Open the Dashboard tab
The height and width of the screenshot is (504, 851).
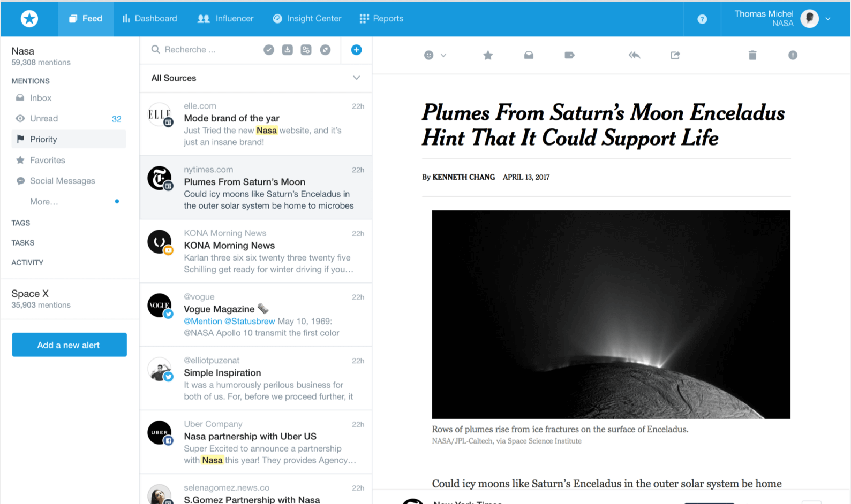(x=149, y=19)
